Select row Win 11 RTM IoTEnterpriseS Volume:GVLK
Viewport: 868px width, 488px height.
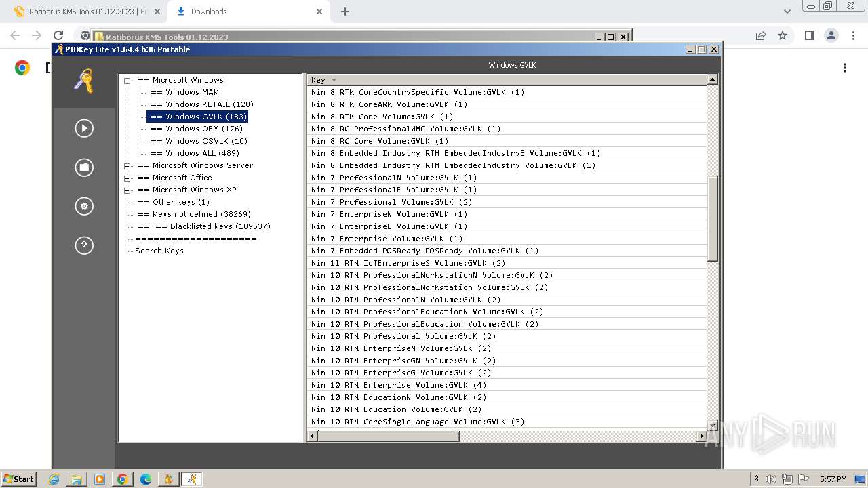tap(507, 263)
